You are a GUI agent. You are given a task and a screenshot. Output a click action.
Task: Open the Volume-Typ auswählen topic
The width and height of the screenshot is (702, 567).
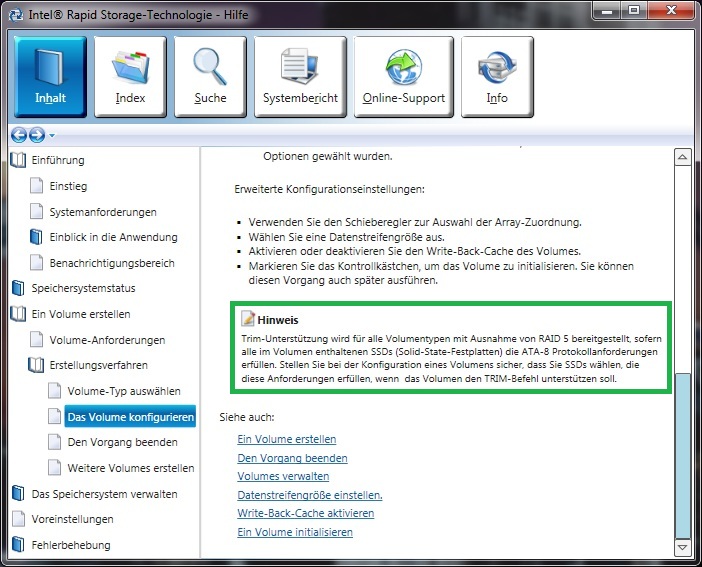click(x=124, y=391)
